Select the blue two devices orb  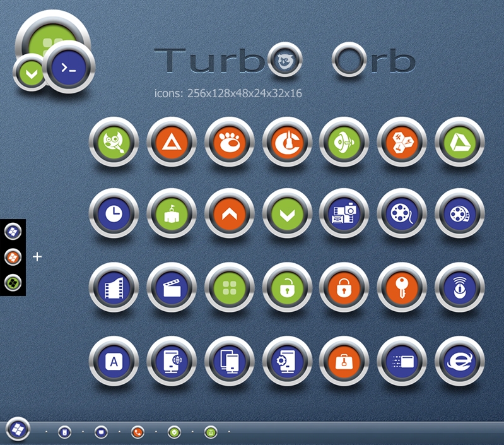(x=230, y=361)
